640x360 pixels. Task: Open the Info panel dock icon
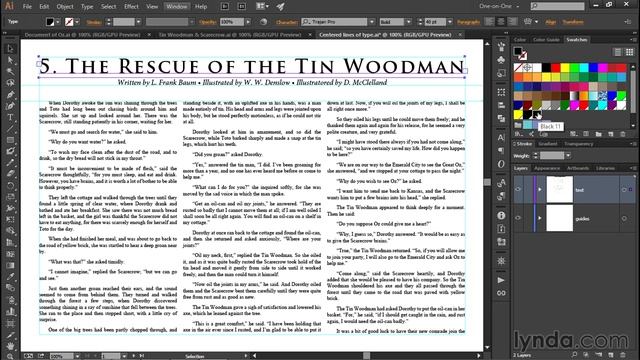(501, 215)
